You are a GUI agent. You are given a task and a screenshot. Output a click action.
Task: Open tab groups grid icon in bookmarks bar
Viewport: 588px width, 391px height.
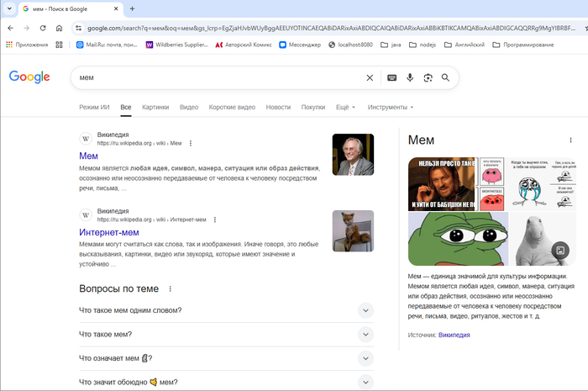(x=59, y=45)
